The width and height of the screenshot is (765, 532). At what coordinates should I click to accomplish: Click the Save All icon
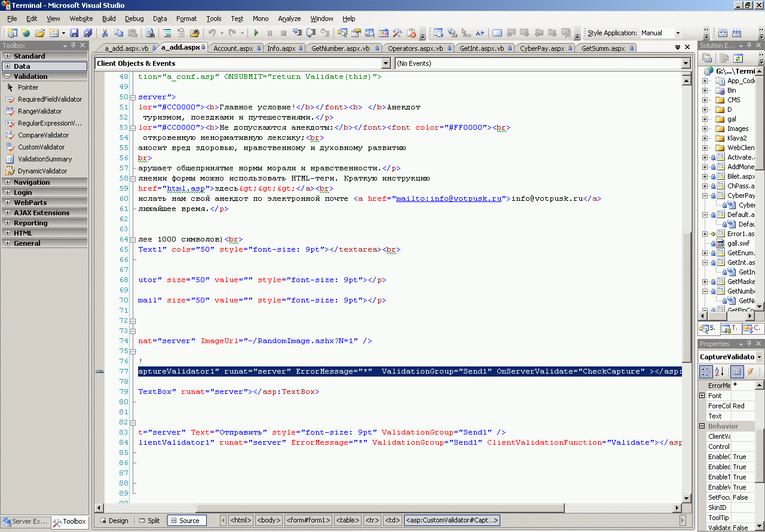coord(88,33)
